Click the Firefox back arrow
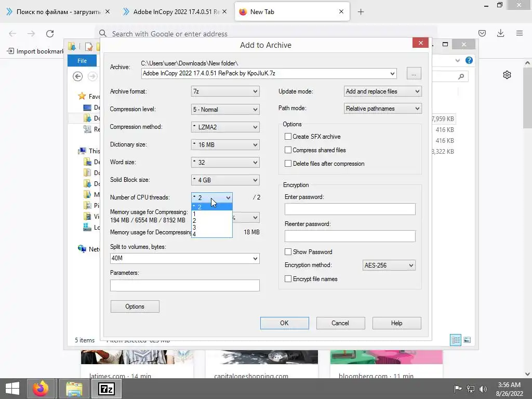This screenshot has width=532, height=399. point(12,34)
